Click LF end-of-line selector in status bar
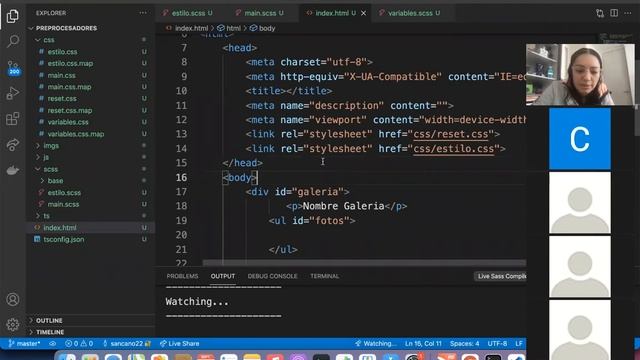Viewport: 640px width, 360px height. (519, 344)
